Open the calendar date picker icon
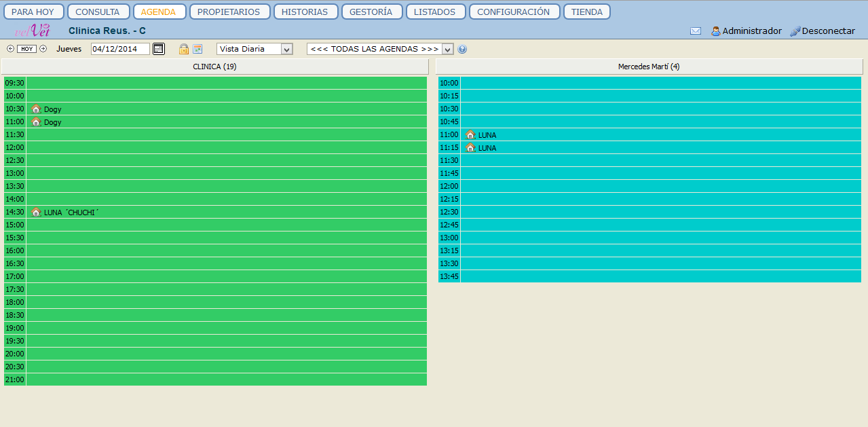This screenshot has width=868, height=427. pos(158,49)
